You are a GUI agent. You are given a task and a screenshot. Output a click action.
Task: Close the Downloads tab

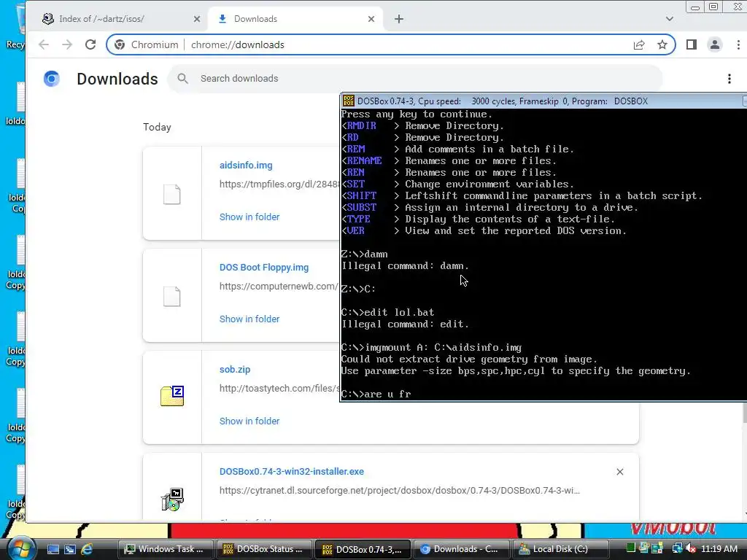pyautogui.click(x=371, y=19)
